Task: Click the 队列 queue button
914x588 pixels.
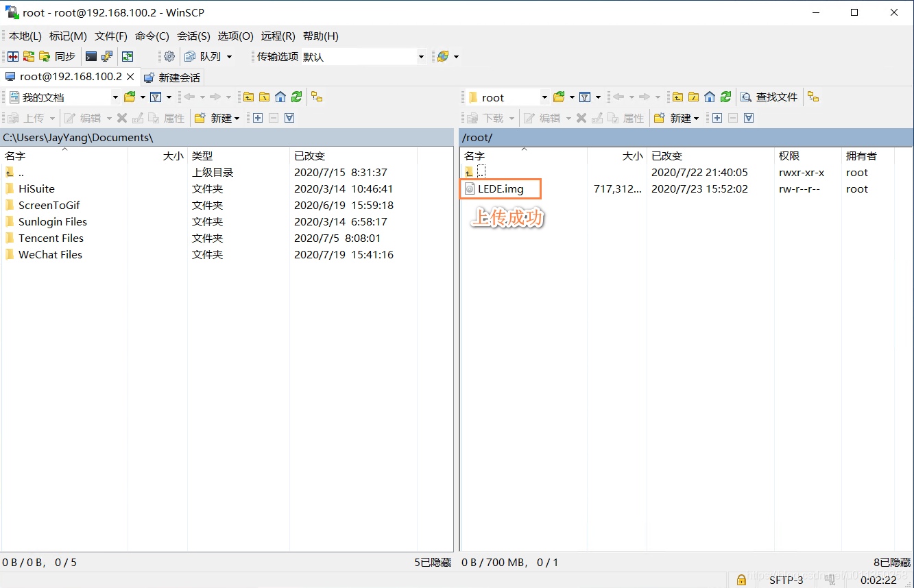Action: (x=203, y=56)
